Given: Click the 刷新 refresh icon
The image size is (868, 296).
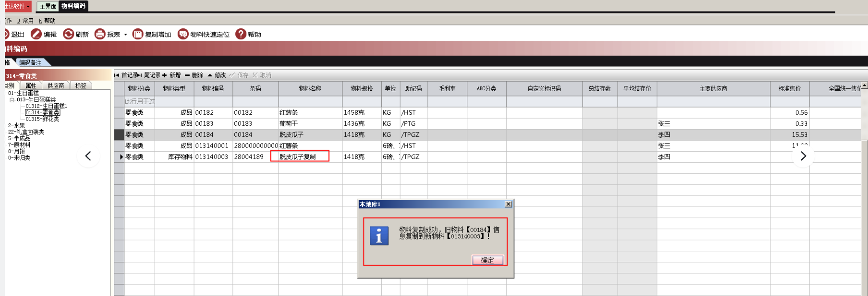Looking at the screenshot, I should tap(68, 34).
